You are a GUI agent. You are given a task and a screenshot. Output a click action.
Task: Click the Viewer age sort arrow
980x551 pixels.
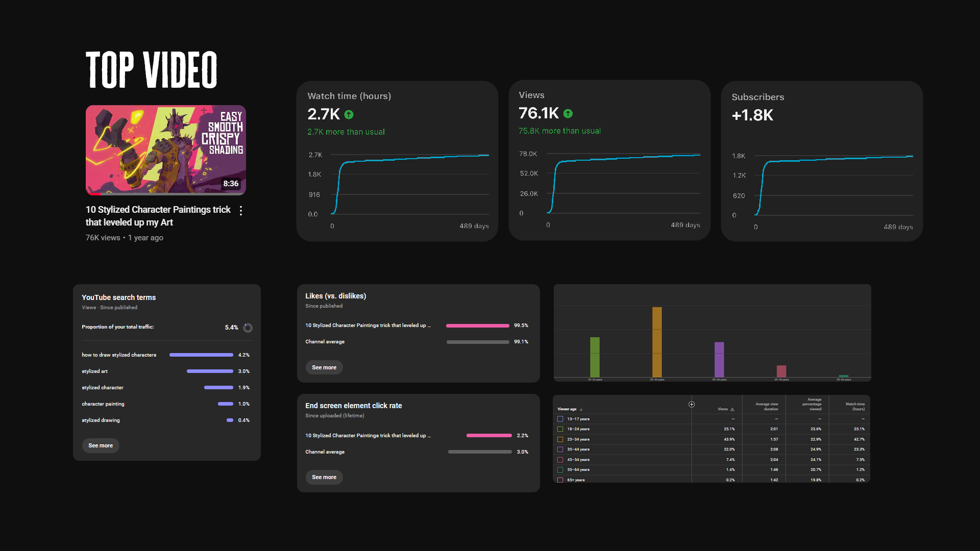coord(581,410)
